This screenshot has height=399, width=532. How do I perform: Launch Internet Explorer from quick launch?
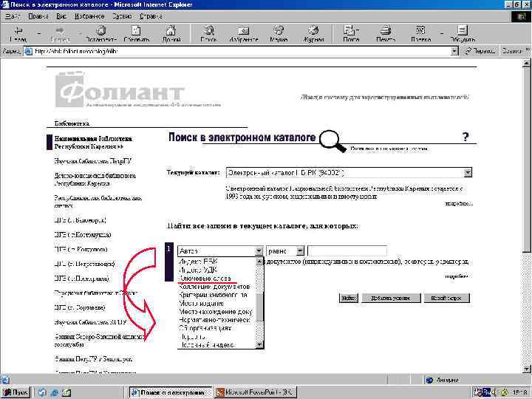click(x=54, y=392)
